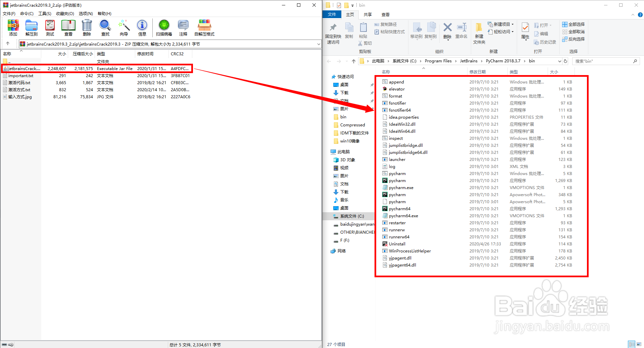Screen dimensions: 644x348
Task: Click the SFX (自解压格式) conversion icon
Action: pos(204,27)
